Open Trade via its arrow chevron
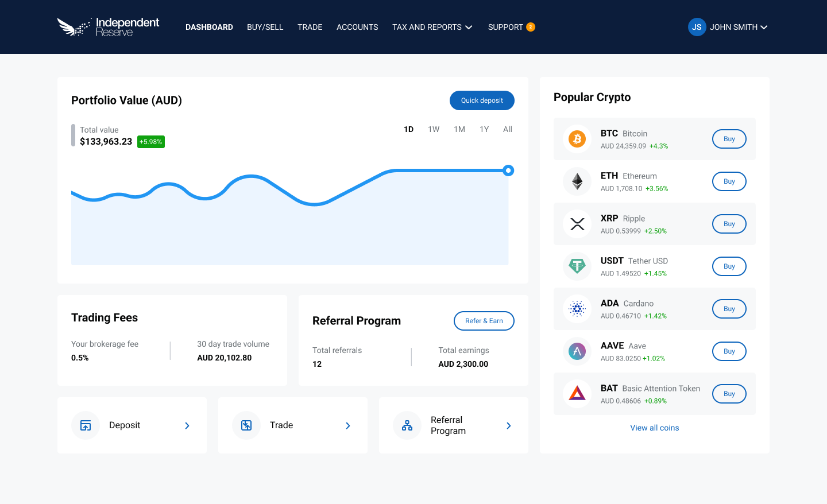The height and width of the screenshot is (504, 827). coord(348,425)
